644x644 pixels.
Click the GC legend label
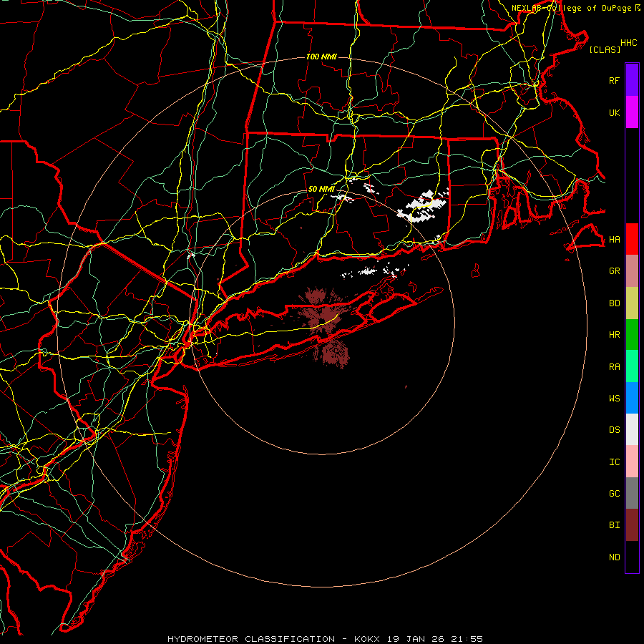[x=615, y=494]
